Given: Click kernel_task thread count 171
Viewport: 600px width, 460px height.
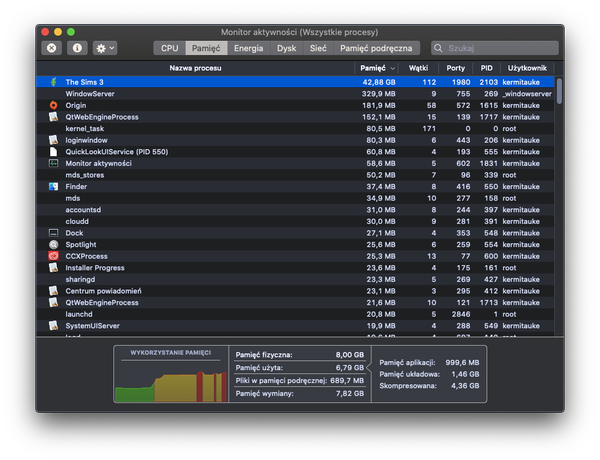Looking at the screenshot, I should [429, 129].
